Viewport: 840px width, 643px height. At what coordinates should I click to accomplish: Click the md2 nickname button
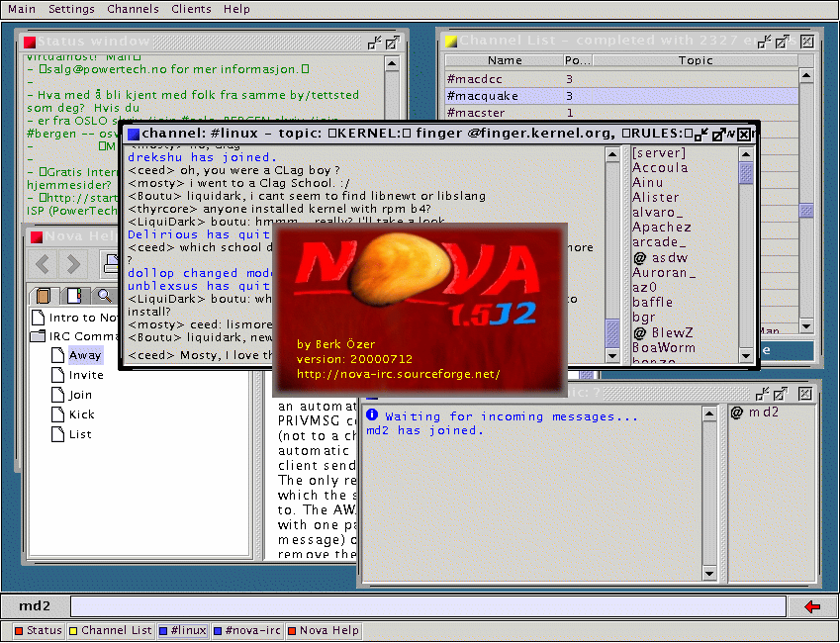click(35, 606)
